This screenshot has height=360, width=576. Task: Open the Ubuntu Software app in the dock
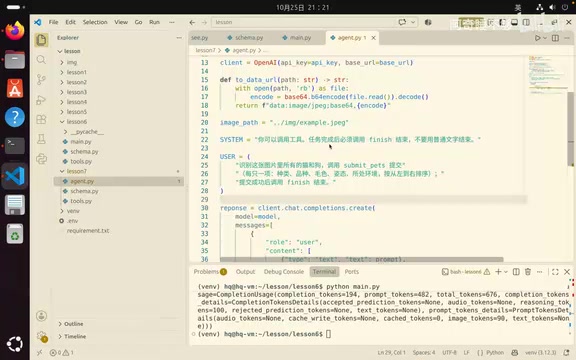point(15,88)
